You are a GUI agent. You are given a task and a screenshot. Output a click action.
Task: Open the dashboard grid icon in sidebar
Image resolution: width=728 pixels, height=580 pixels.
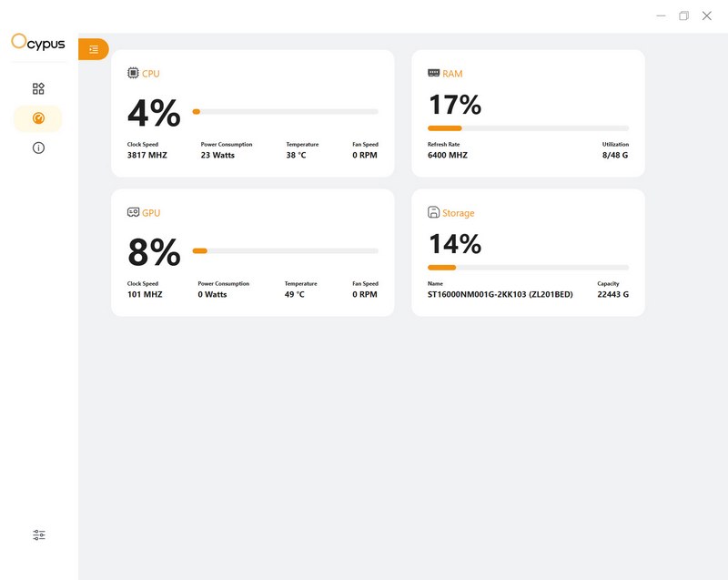pyautogui.click(x=38, y=88)
